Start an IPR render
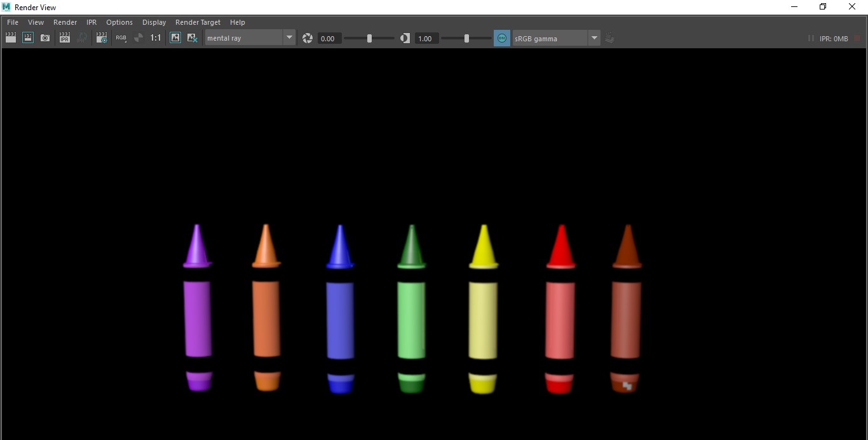The image size is (868, 440). (x=65, y=37)
